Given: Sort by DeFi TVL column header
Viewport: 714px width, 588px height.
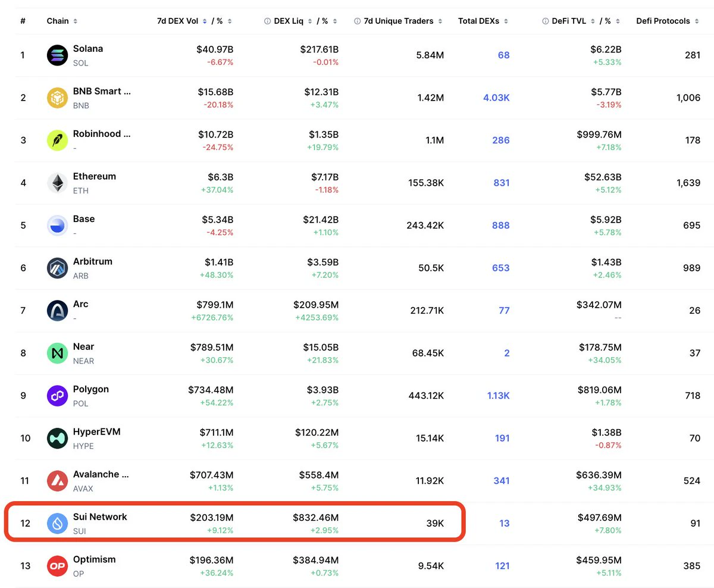Looking at the screenshot, I should point(574,21).
